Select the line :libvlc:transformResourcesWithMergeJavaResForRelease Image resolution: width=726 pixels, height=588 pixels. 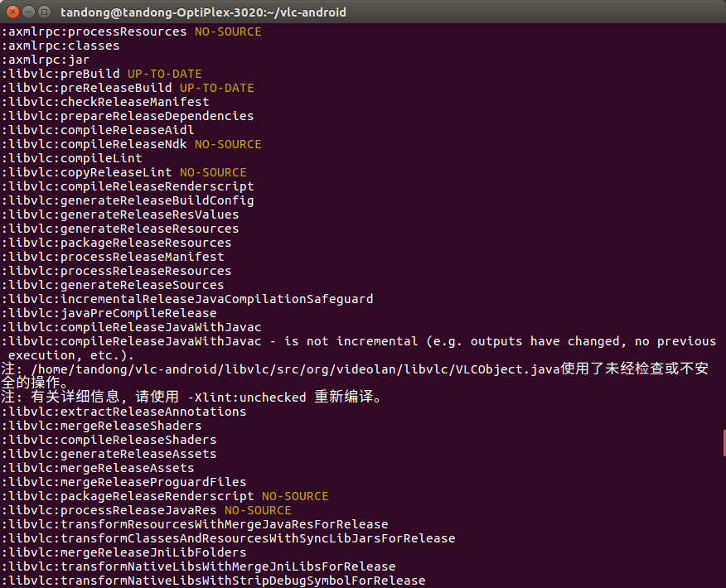195,524
